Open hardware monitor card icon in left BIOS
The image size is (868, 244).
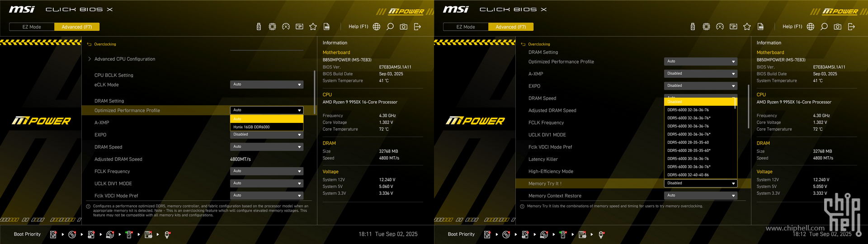coord(299,27)
